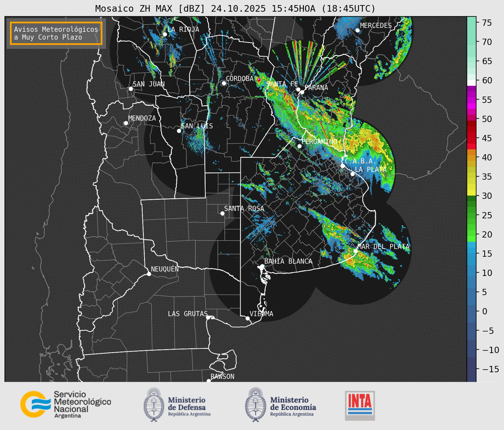Click the Las Grutas city marker

(208, 317)
